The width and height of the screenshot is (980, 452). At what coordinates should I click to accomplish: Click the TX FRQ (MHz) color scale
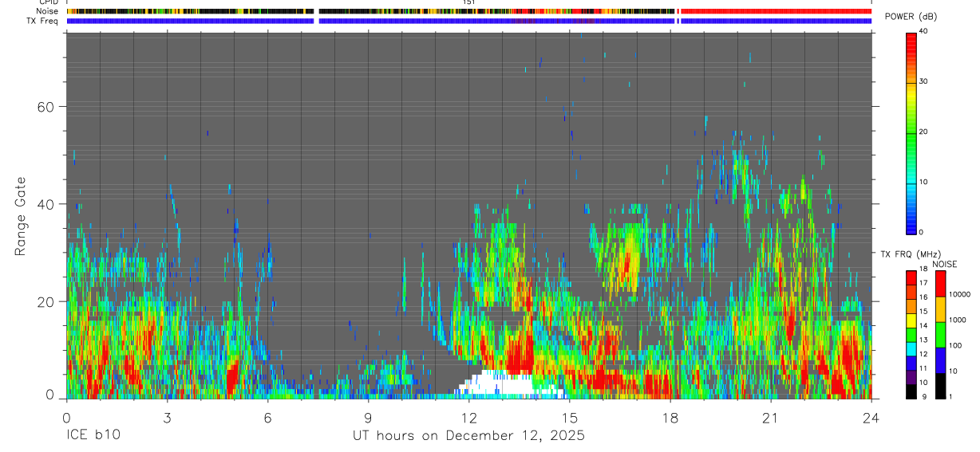[x=911, y=335]
